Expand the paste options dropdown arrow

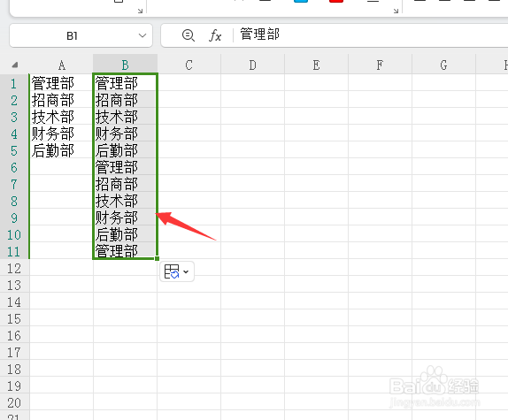pos(186,271)
